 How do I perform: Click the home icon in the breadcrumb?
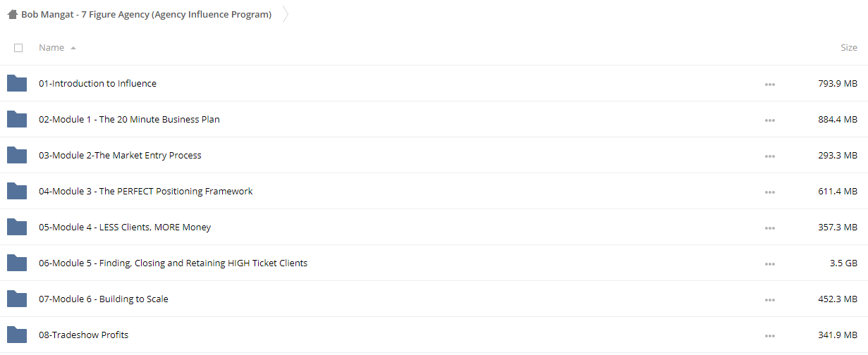click(x=13, y=15)
